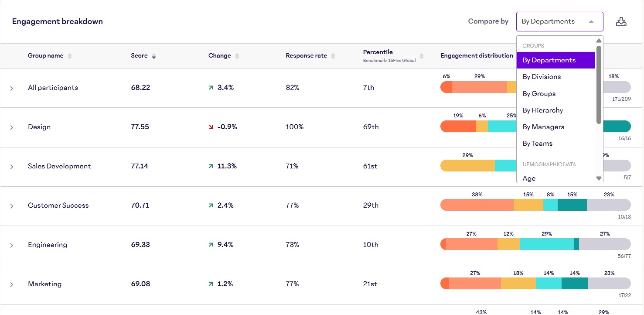Sort by Group name column icon

click(70, 56)
